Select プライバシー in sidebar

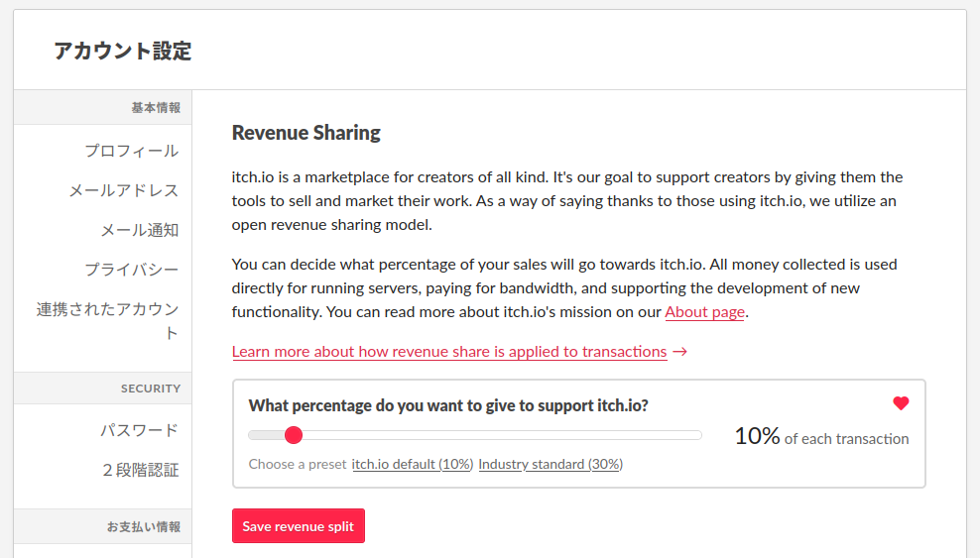[131, 270]
